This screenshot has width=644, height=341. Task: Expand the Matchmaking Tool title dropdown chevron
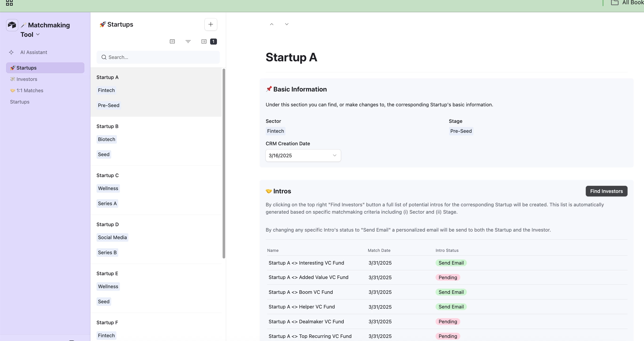click(x=38, y=34)
